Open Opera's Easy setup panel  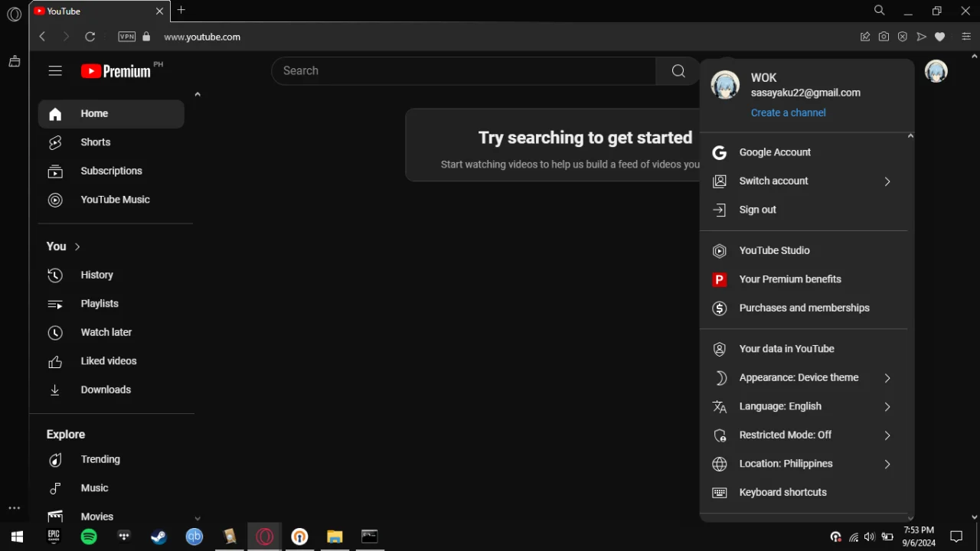click(x=966, y=37)
